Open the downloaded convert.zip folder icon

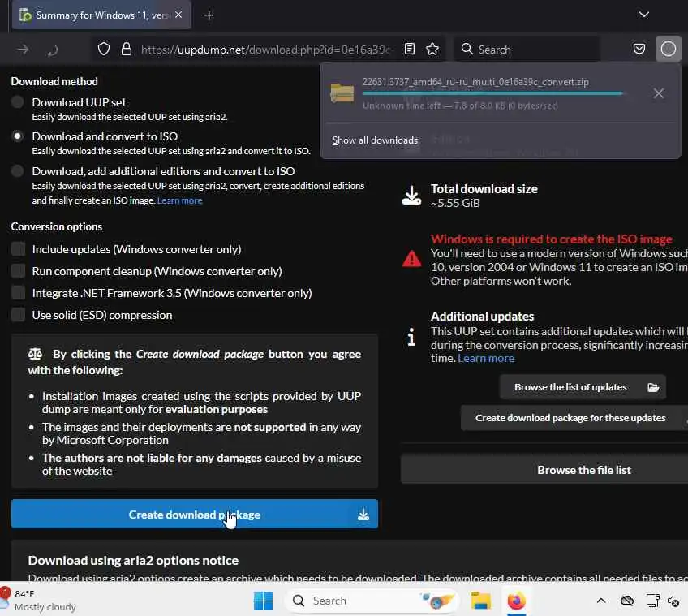pos(342,93)
